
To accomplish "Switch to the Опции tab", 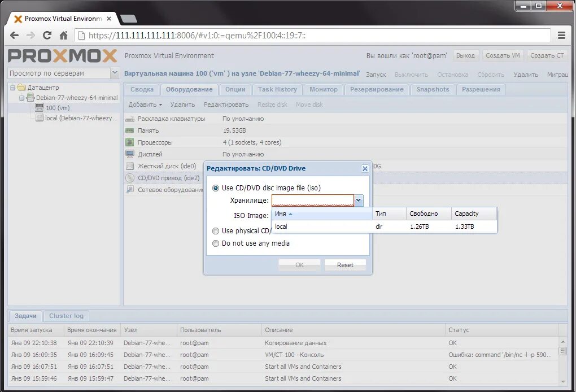I will (x=235, y=89).
